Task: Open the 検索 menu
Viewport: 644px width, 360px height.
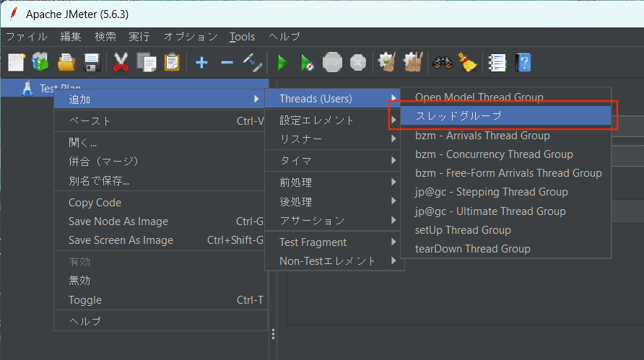Action: point(105,37)
